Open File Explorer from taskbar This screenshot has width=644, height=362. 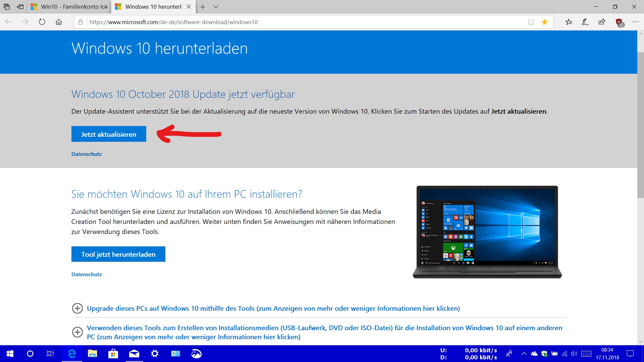click(x=92, y=354)
